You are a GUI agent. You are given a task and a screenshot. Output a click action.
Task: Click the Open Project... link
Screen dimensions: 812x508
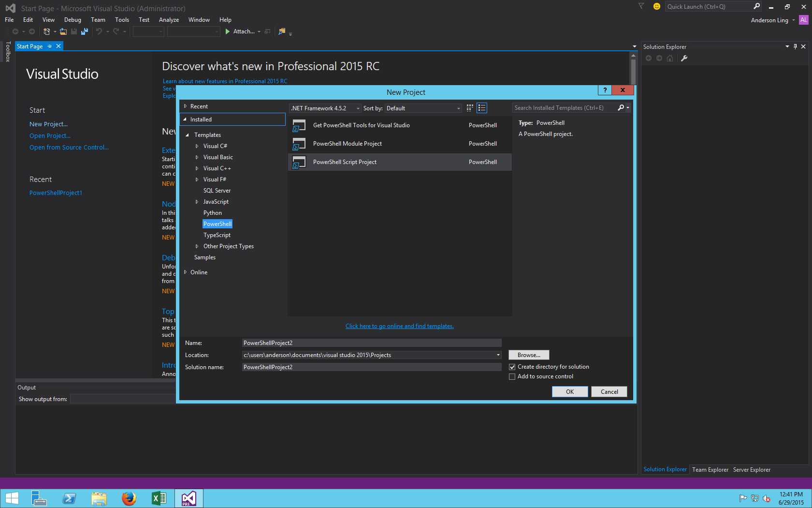coord(50,136)
